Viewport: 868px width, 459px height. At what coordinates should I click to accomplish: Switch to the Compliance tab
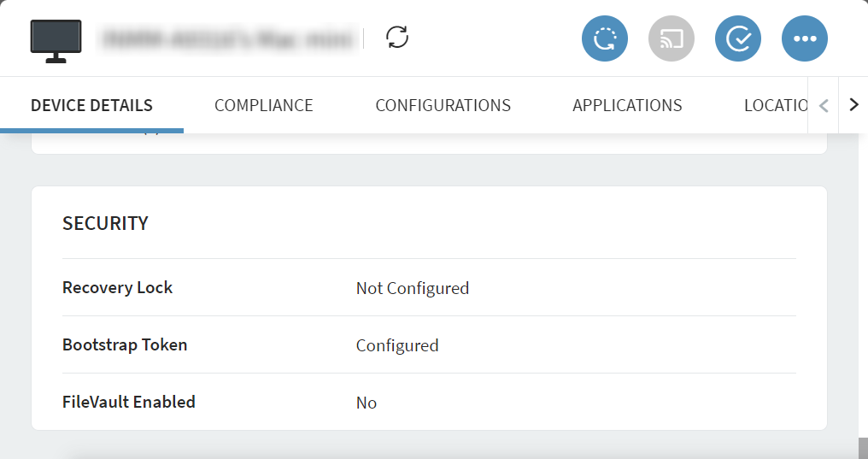point(263,105)
